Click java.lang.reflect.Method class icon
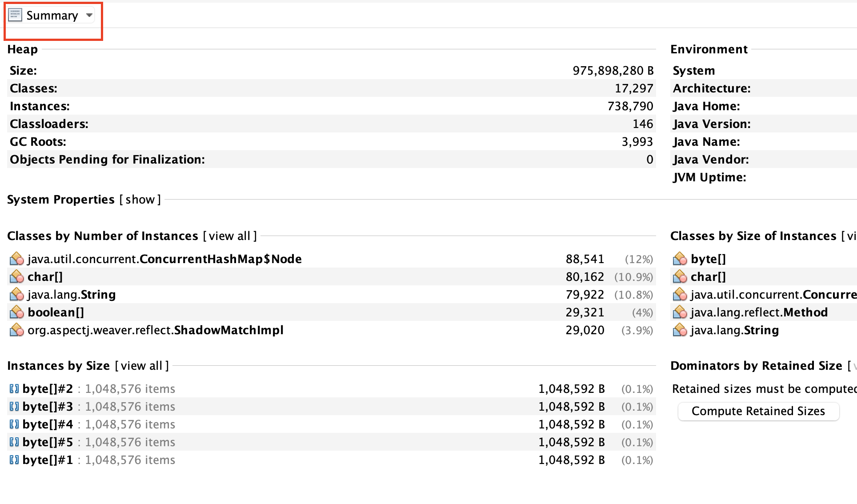This screenshot has width=857, height=504. [680, 312]
